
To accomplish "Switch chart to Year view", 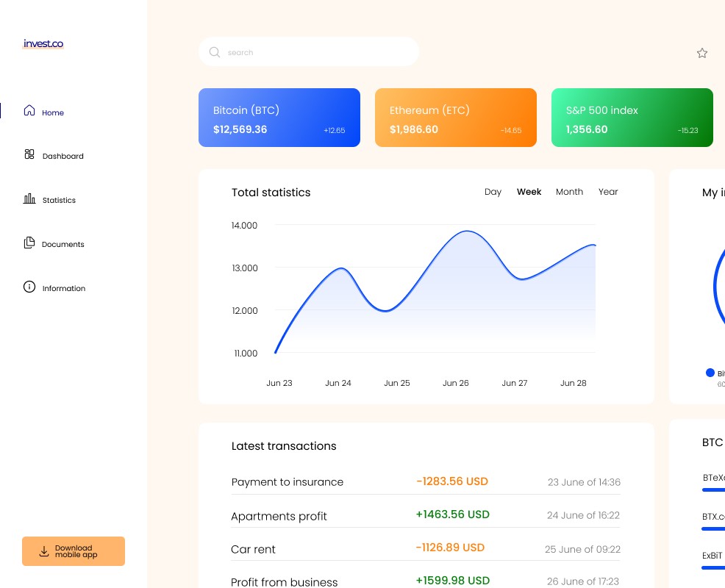I will coord(608,192).
